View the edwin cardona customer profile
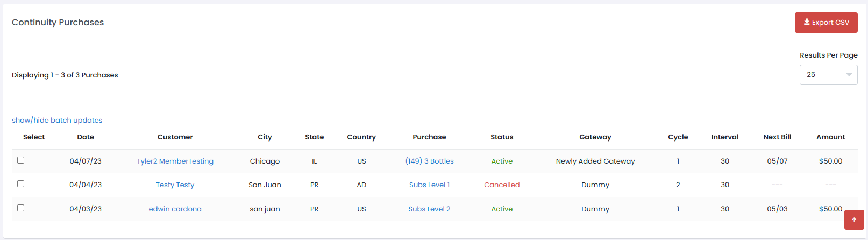The image size is (868, 240). (x=175, y=209)
